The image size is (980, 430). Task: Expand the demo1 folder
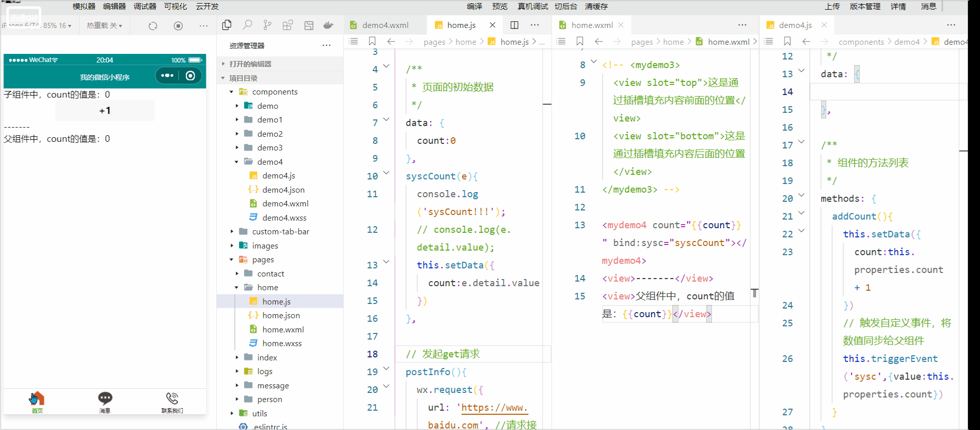[270, 119]
